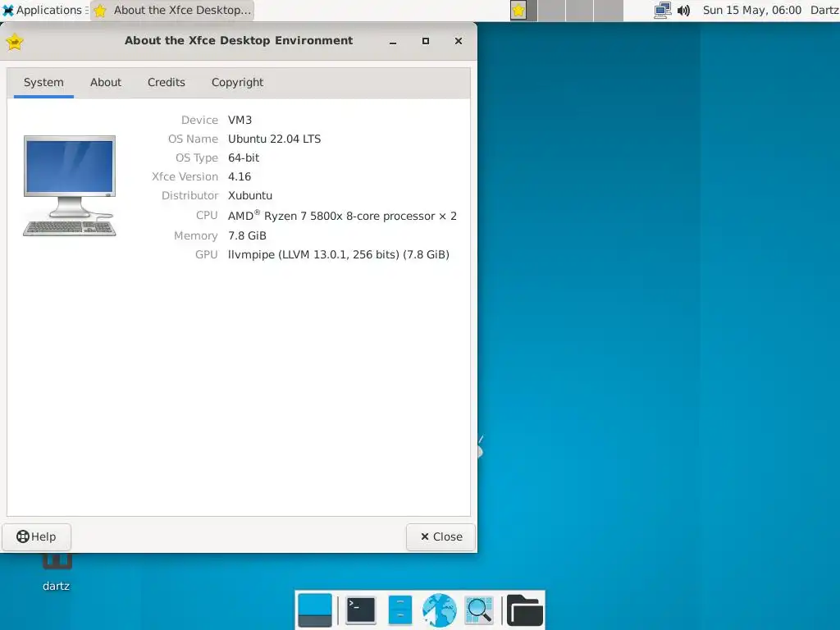Viewport: 840px width, 630px height.
Task: Open the Dartz user menu
Action: pos(824,10)
